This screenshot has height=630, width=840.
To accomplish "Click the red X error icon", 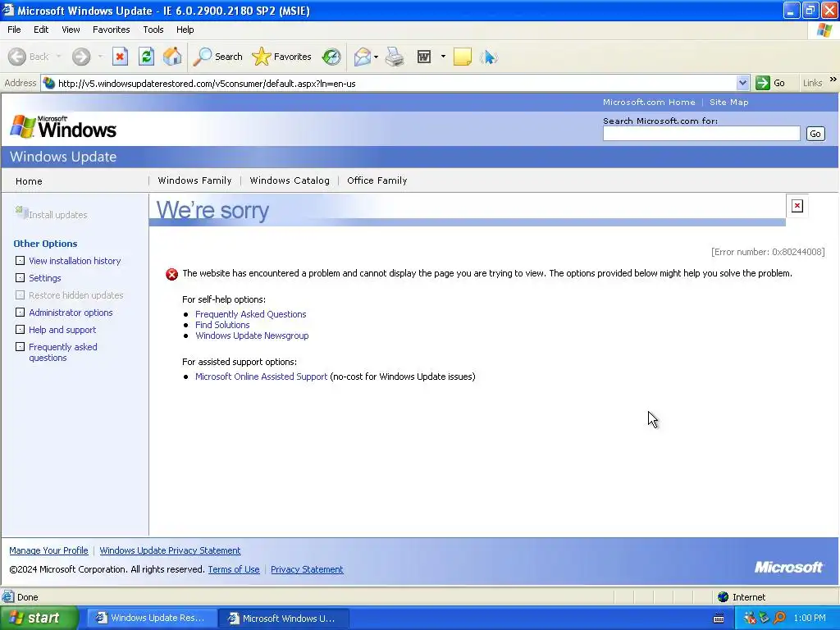I will pos(172,274).
